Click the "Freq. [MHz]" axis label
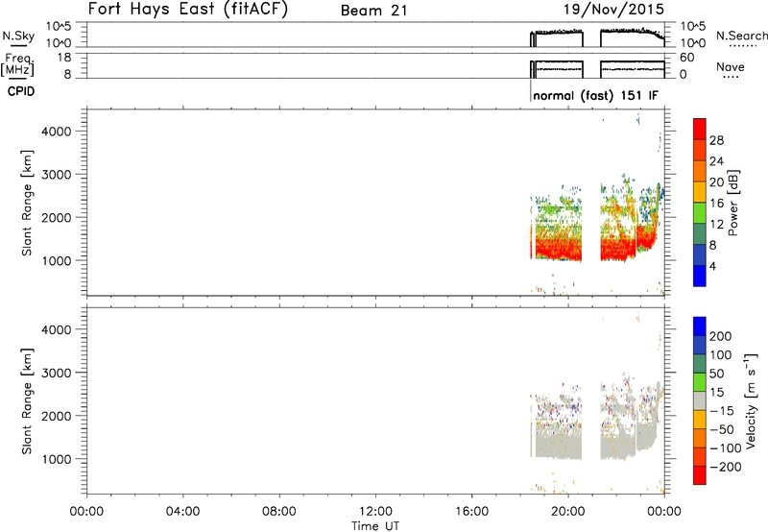Image resolution: width=768 pixels, height=532 pixels. [18, 64]
